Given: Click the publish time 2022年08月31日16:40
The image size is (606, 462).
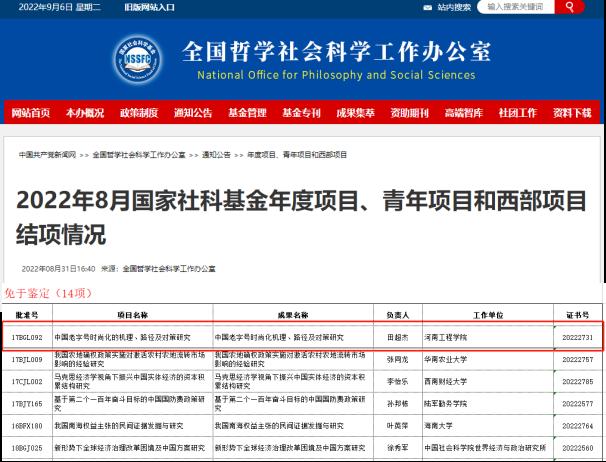Looking at the screenshot, I should 58,269.
